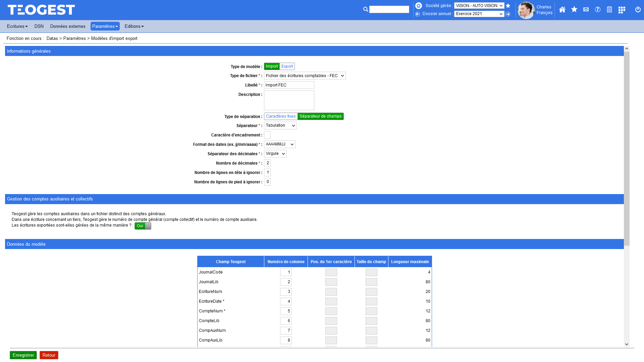The height and width of the screenshot is (362, 644).
Task: Toggle the Oui switch for auxiliary accounts
Action: click(143, 226)
